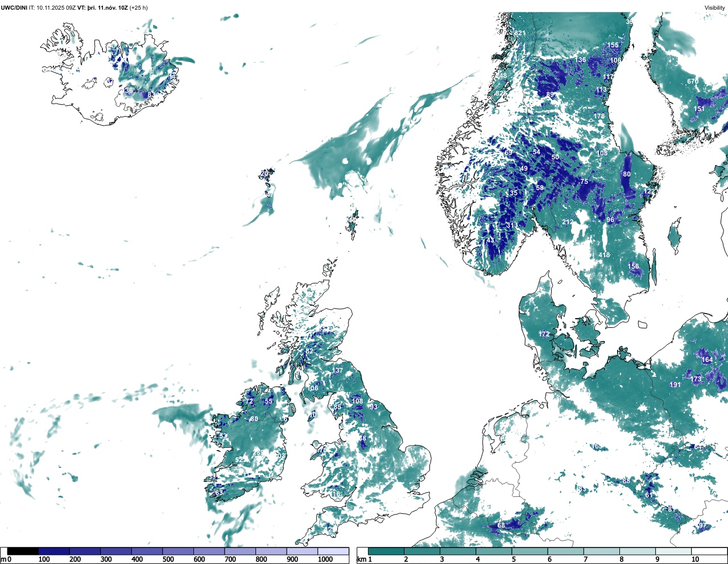This screenshot has height=564, width=728.
Task: Click the '54' value over Norway
Action: tap(536, 152)
